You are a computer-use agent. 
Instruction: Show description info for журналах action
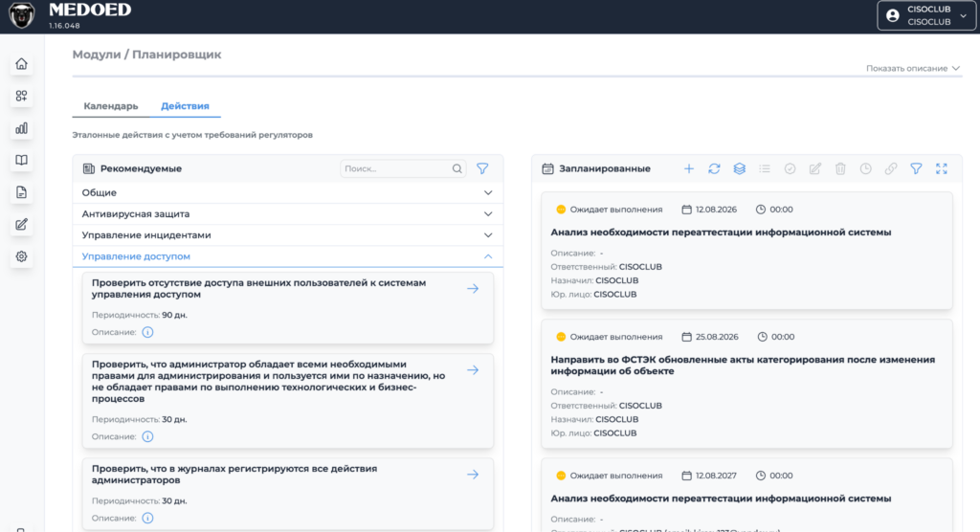pos(147,518)
